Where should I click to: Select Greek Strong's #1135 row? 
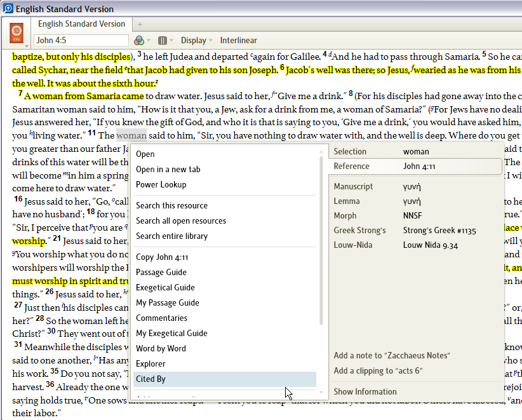[416, 231]
